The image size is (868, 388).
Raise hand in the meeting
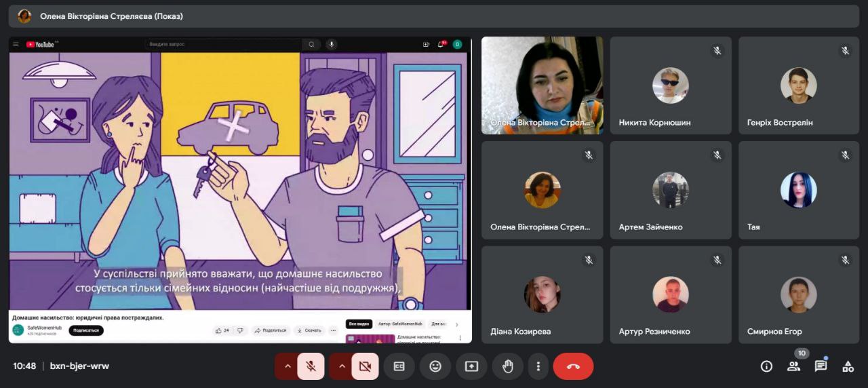coord(507,366)
